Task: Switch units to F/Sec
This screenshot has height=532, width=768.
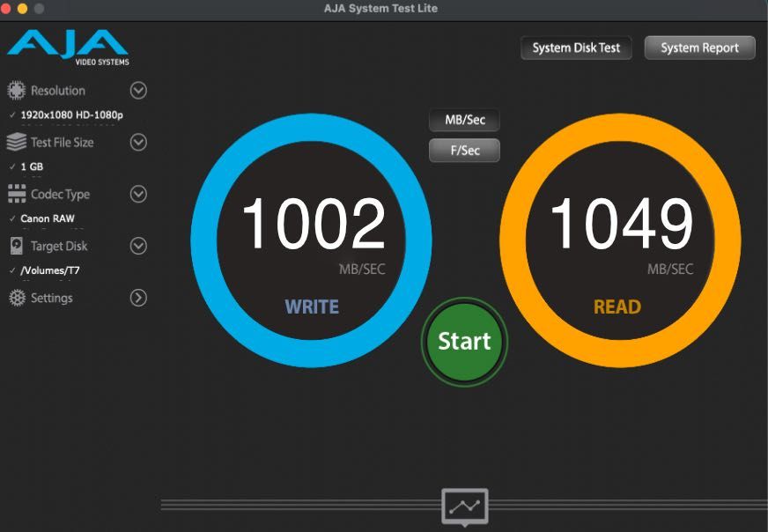Action: click(464, 151)
